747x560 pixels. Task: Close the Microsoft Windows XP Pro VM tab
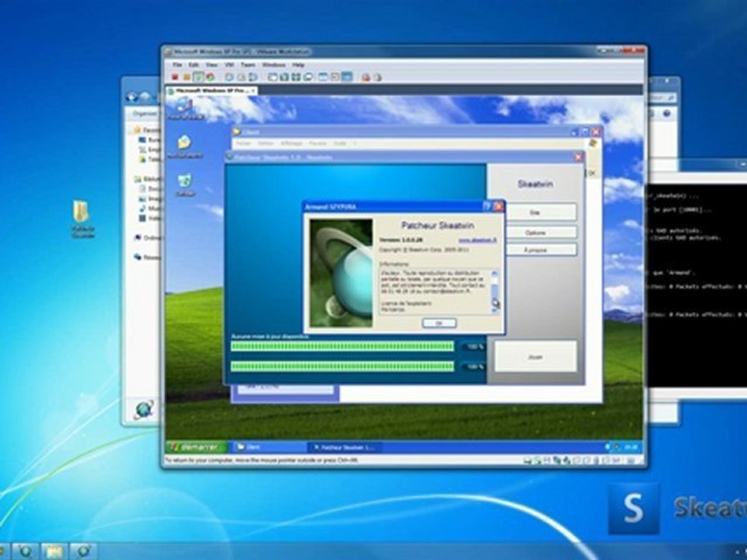[x=254, y=90]
